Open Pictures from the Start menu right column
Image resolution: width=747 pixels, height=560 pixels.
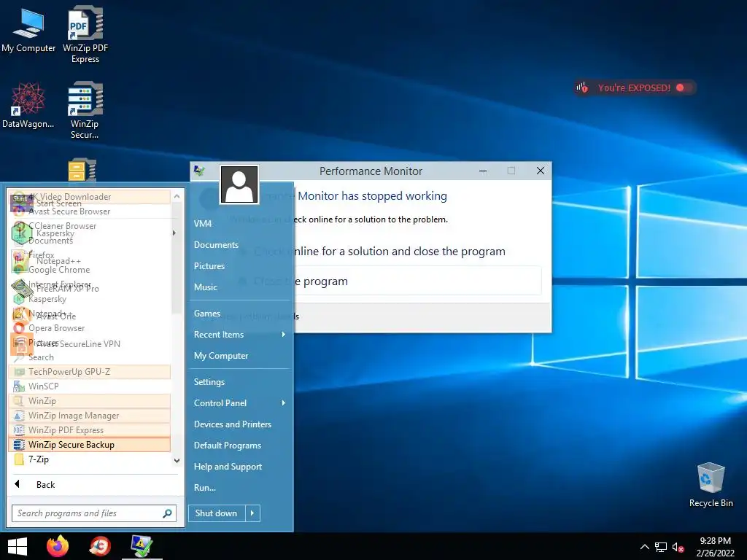[x=240, y=265]
